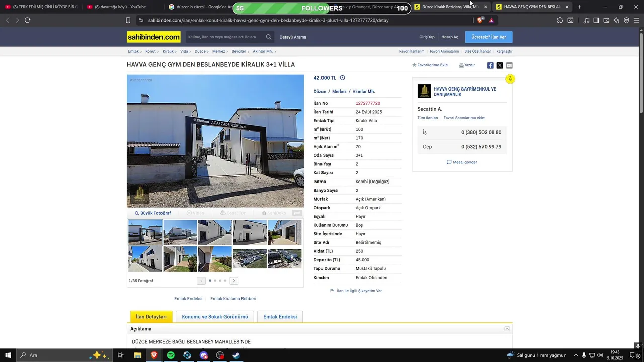Select İlan Detayları tab
Viewport: 644px width, 362px height.
[151, 317]
